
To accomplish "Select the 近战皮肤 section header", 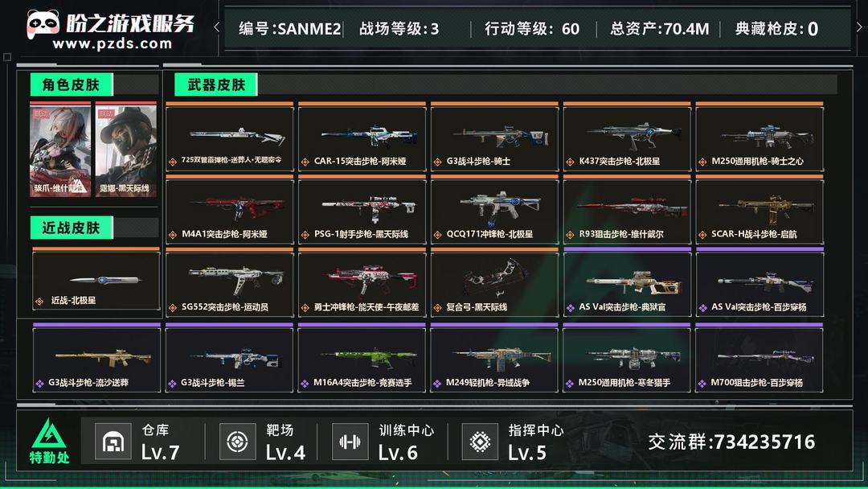I will (72, 228).
